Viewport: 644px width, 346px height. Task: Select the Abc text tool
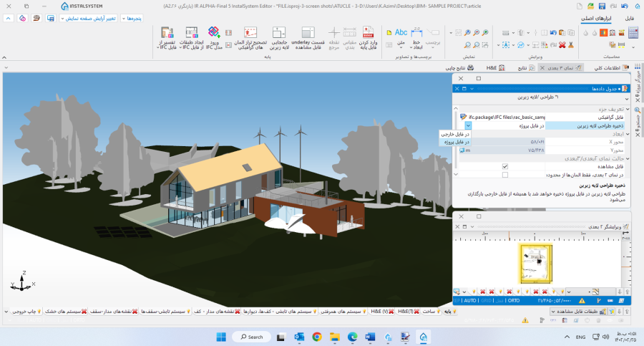coord(400,33)
